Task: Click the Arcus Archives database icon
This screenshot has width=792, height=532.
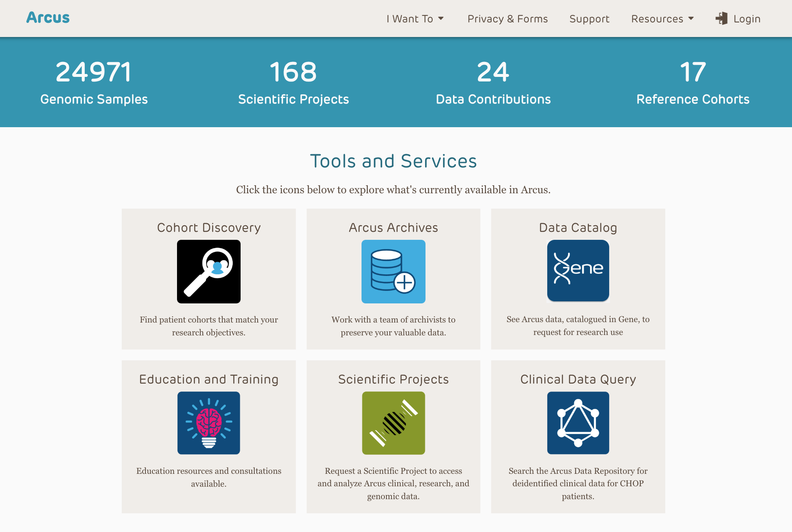Action: point(393,271)
